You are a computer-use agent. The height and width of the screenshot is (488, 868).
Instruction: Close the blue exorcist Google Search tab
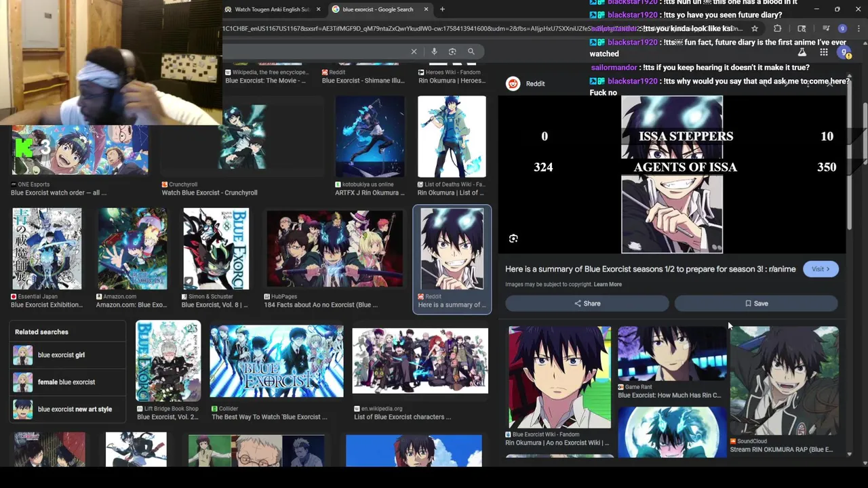pos(426,9)
